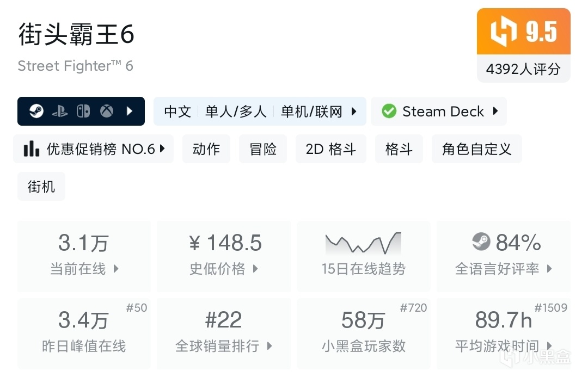Click the Steam platform icon
The image size is (588, 377).
coord(36,112)
